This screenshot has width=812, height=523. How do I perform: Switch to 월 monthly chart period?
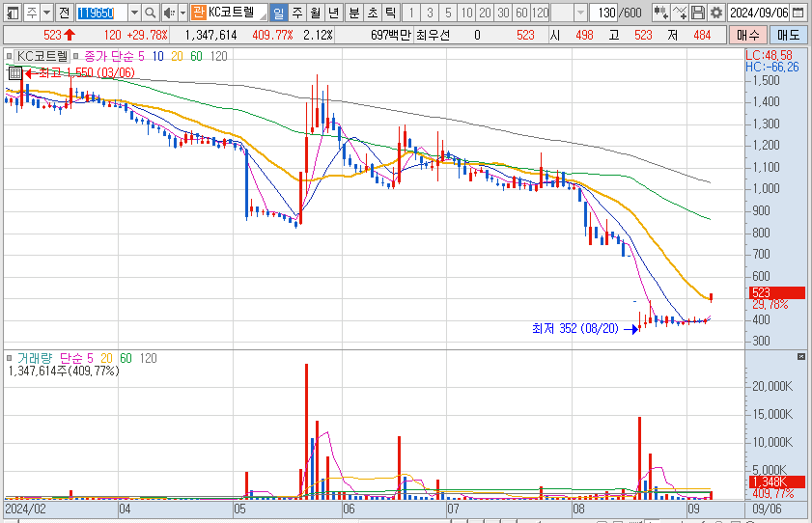[x=316, y=13]
